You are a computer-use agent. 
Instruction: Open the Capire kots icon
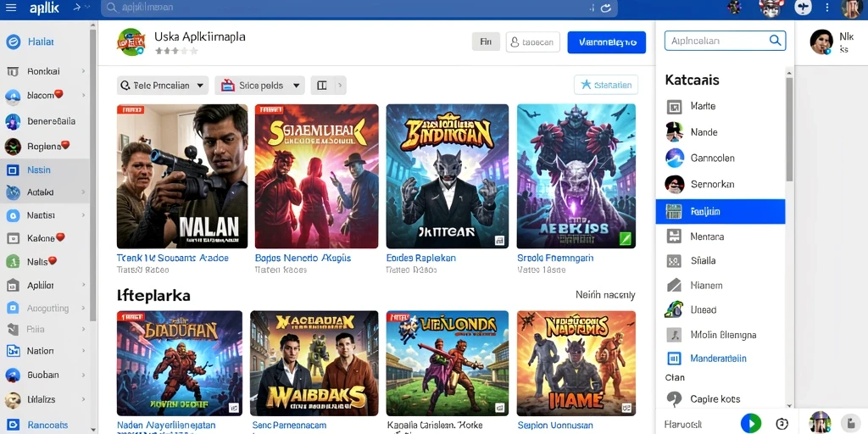click(x=674, y=398)
